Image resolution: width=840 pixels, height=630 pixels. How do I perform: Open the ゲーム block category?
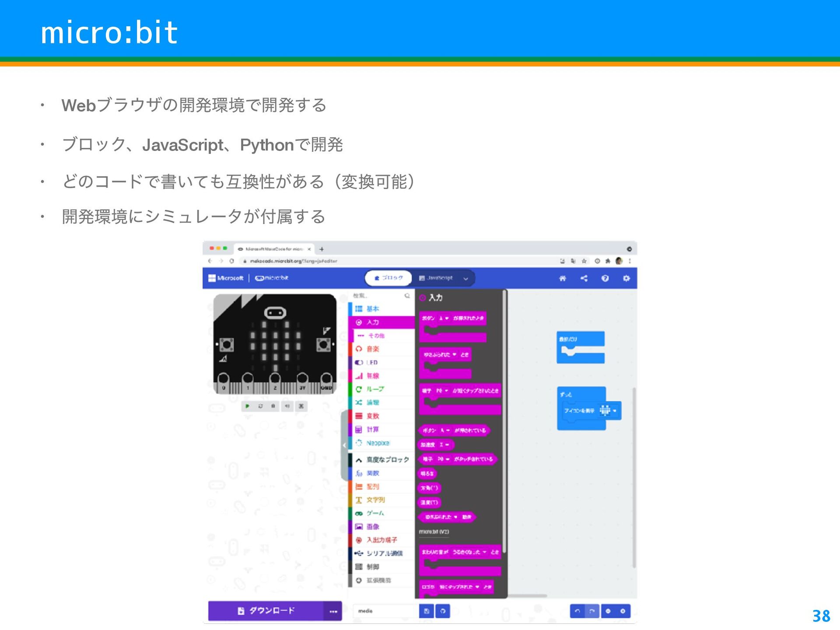coord(382,513)
